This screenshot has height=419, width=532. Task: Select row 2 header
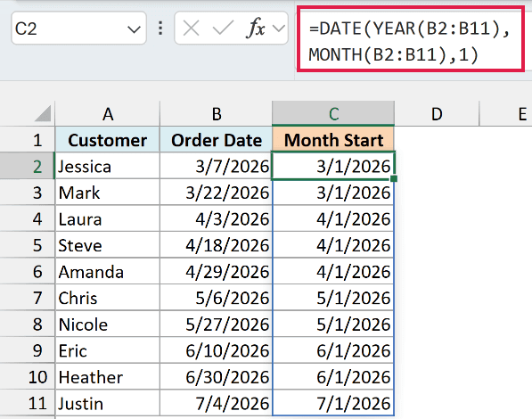tap(27, 166)
